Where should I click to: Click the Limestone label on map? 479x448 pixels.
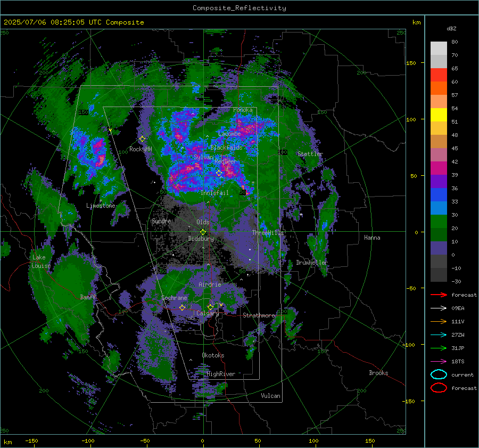click(x=101, y=206)
